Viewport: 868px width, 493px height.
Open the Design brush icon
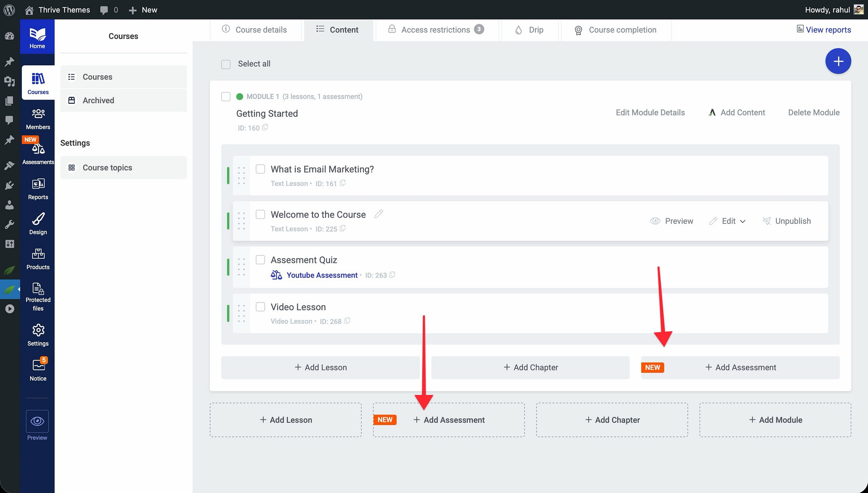click(x=38, y=219)
